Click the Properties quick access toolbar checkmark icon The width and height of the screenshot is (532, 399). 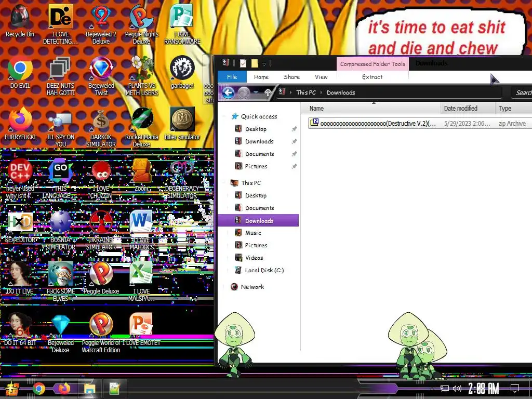(x=243, y=63)
